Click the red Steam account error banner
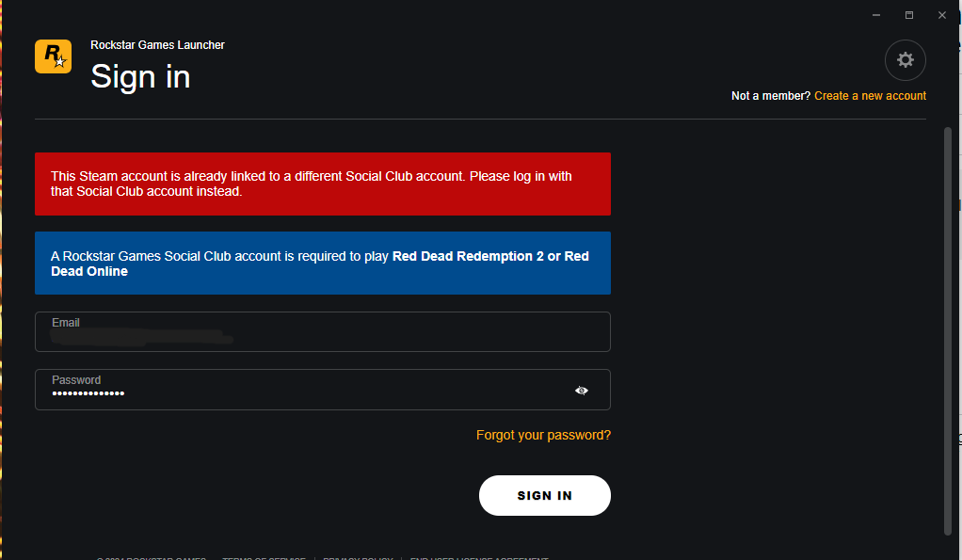 (323, 184)
